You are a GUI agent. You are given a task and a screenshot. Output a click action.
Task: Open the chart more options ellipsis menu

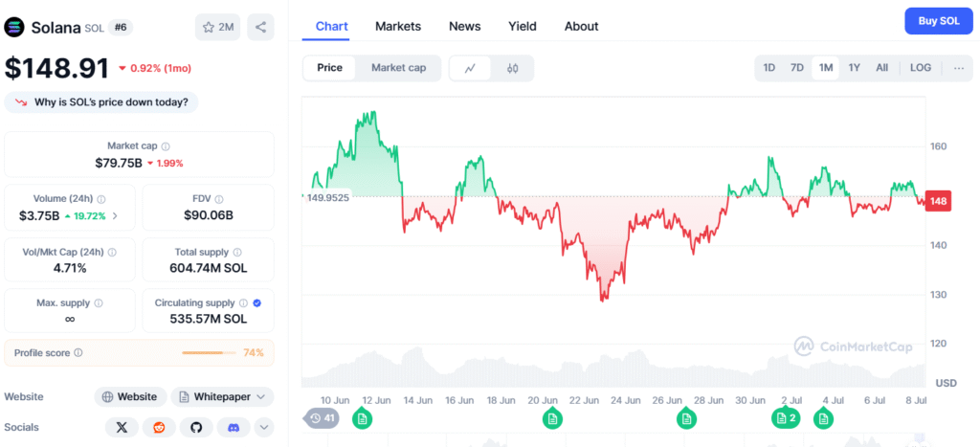(x=958, y=68)
